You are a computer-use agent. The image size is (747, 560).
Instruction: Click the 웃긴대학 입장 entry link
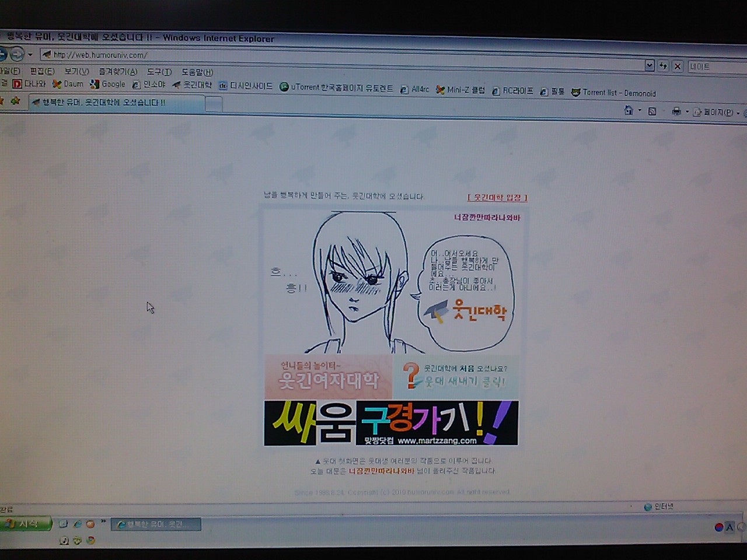(497, 198)
